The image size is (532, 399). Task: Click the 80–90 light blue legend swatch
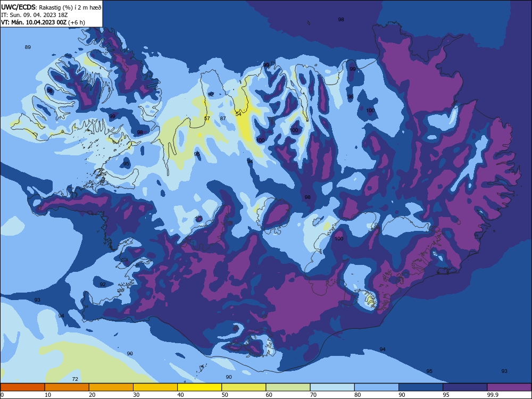click(x=377, y=387)
